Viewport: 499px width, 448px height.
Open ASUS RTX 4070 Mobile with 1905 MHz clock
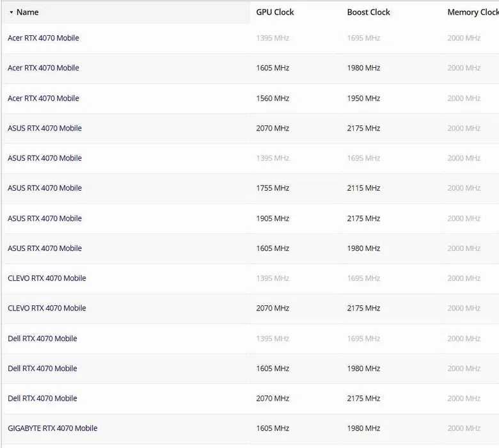click(45, 218)
